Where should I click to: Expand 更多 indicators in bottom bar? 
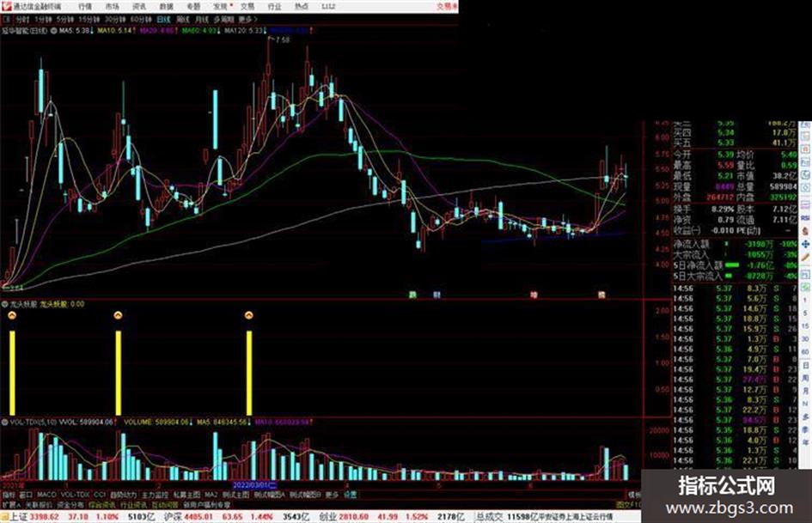[332, 495]
